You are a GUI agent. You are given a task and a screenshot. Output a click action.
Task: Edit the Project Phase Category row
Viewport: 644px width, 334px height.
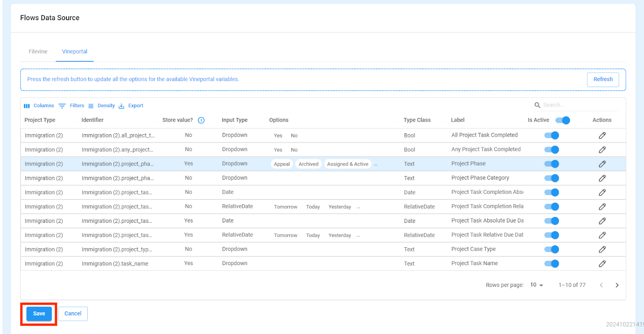[602, 178]
